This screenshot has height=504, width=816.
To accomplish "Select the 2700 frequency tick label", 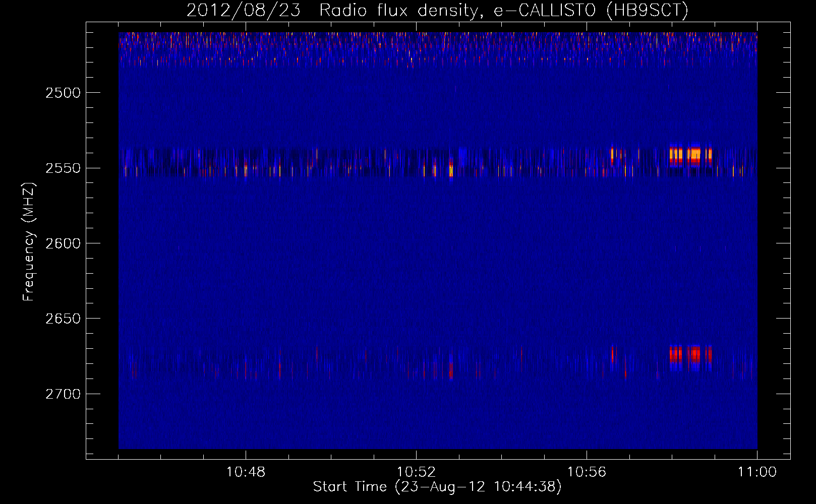I will pyautogui.click(x=63, y=394).
